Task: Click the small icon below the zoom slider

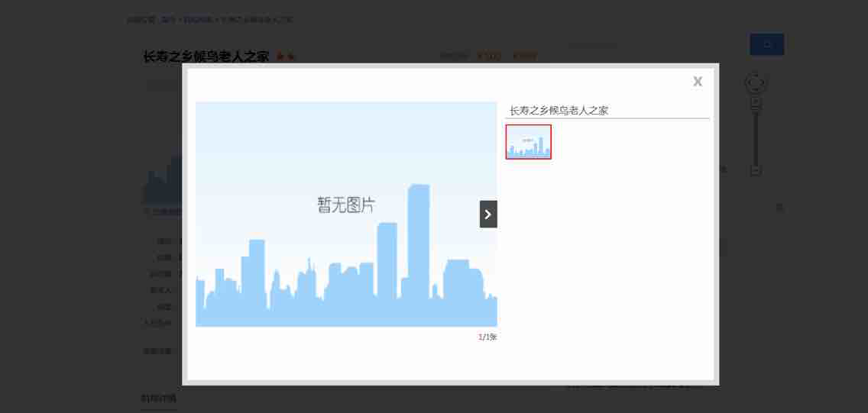Action: click(x=779, y=208)
